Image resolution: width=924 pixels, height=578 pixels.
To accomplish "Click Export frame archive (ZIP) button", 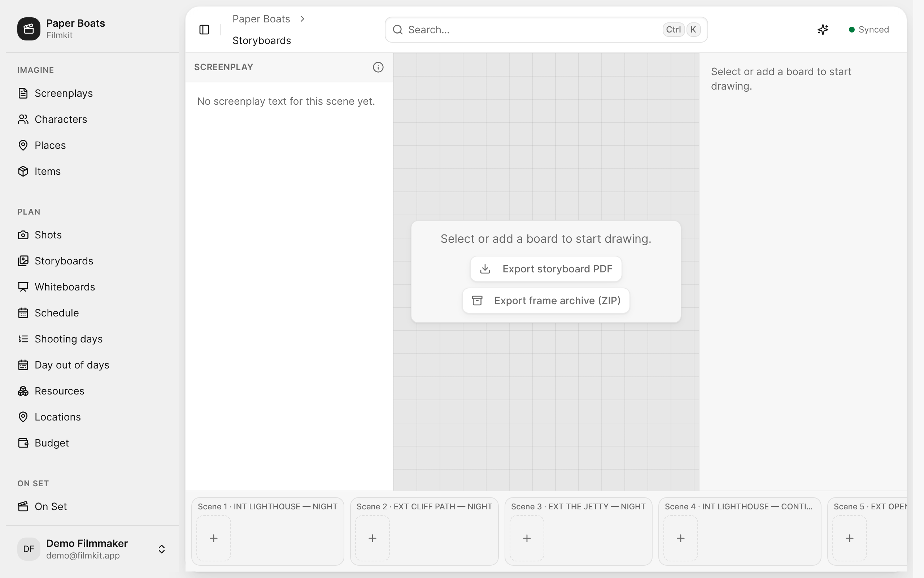I will tap(546, 301).
